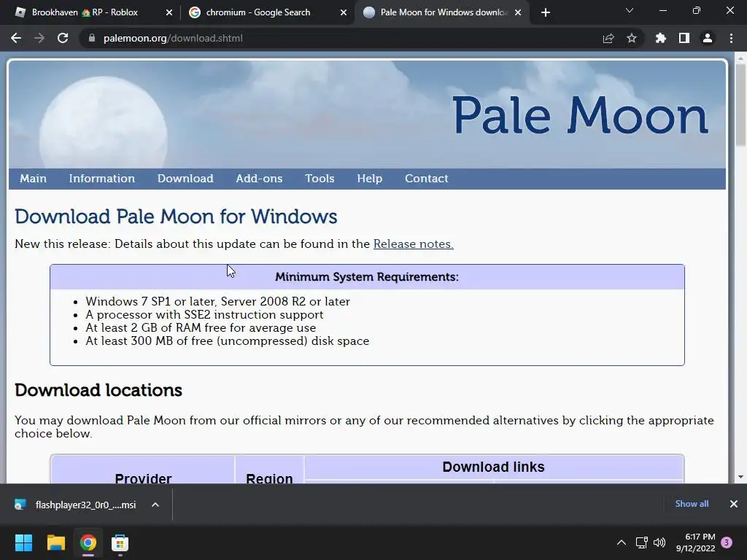Click Show all downloads

coord(692,504)
